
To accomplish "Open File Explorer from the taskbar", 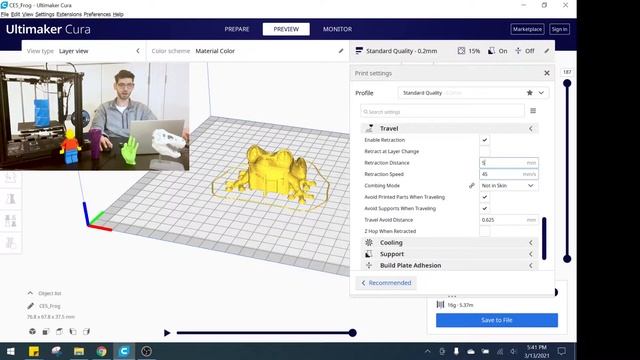I will point(79,351).
